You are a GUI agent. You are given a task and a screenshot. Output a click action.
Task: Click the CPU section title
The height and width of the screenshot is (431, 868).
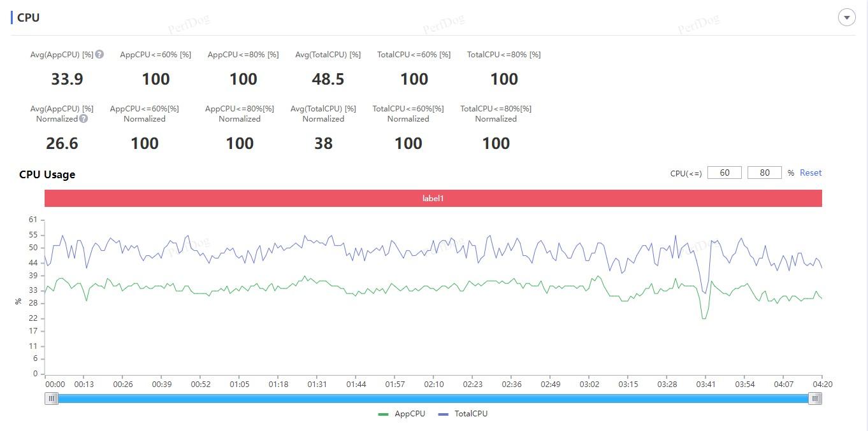point(28,18)
